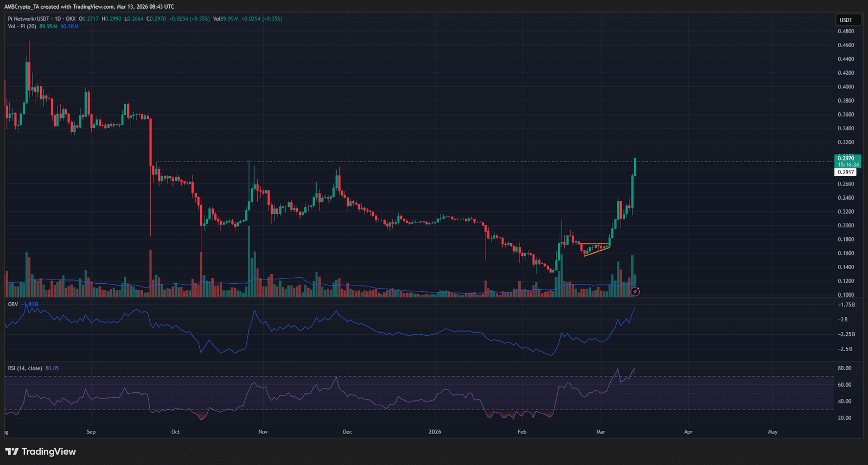This screenshot has width=868, height=465.
Task: Click the RSI value 80.05 in legend
Action: [x=52, y=368]
